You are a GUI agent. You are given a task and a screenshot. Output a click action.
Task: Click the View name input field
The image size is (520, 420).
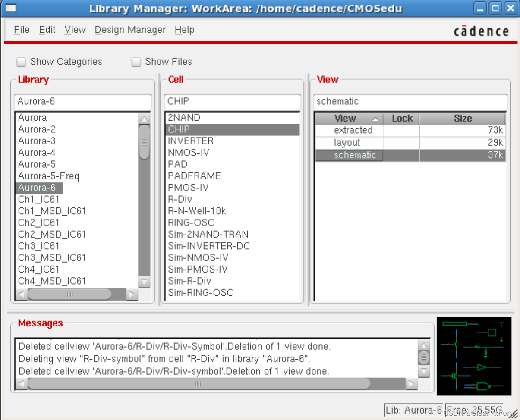point(410,102)
